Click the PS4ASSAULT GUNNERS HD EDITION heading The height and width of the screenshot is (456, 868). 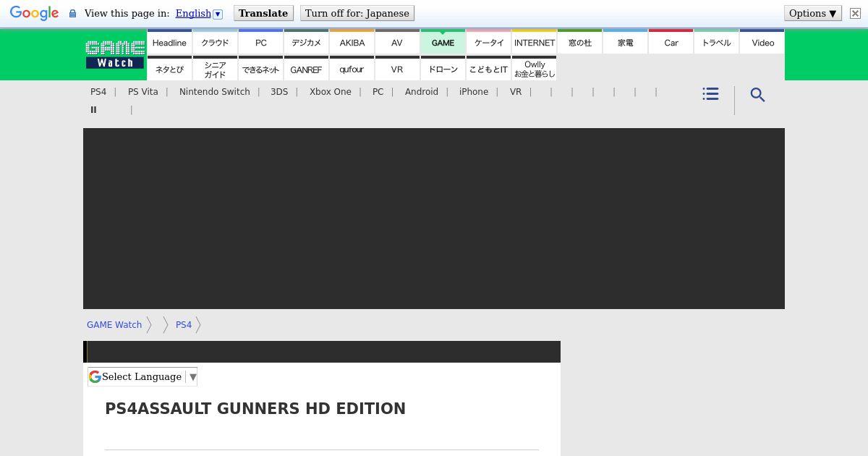[x=255, y=409]
